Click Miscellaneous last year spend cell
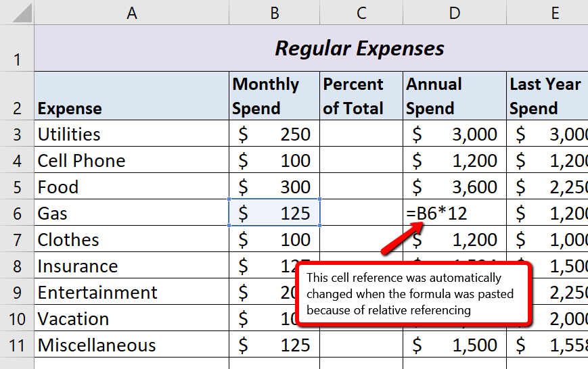This screenshot has height=369, width=588. [547, 344]
